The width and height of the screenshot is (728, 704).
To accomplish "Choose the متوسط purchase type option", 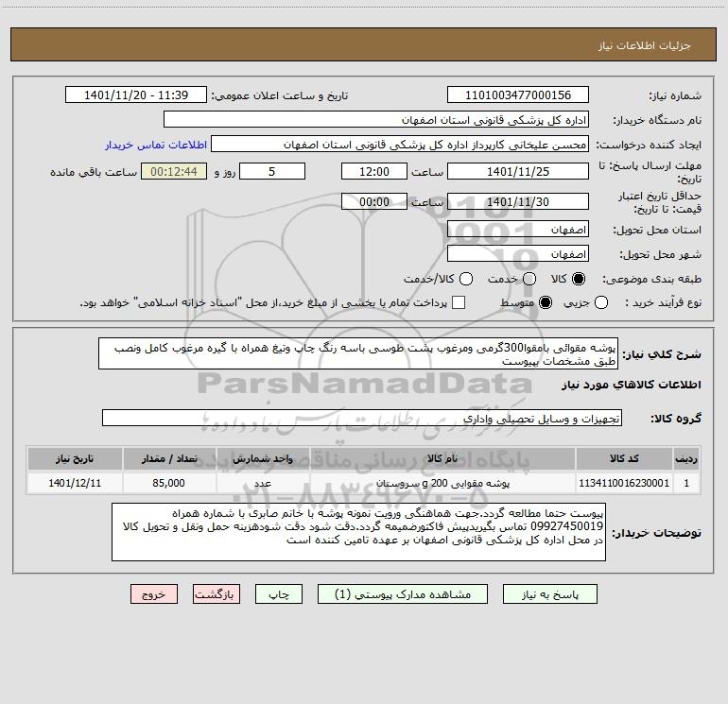I will [x=546, y=302].
